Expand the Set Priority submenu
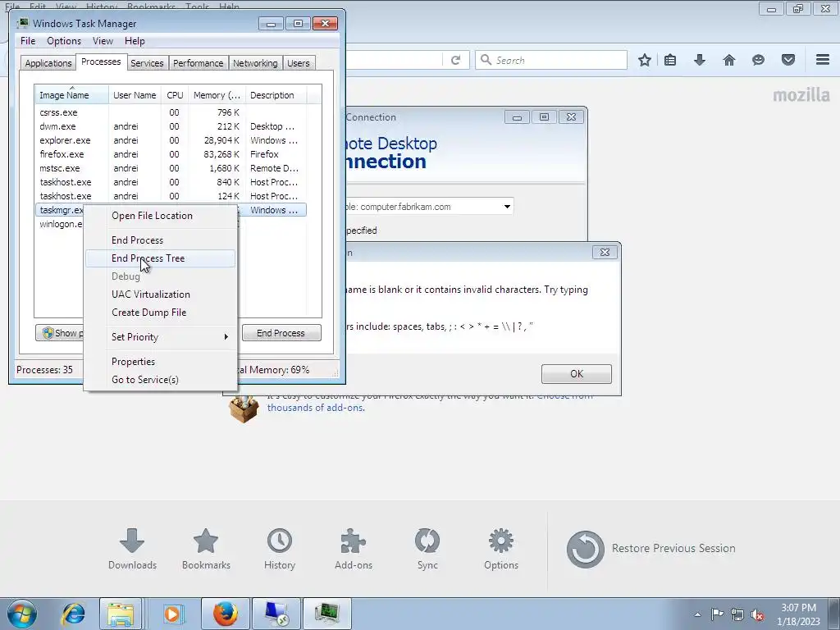 pos(161,337)
